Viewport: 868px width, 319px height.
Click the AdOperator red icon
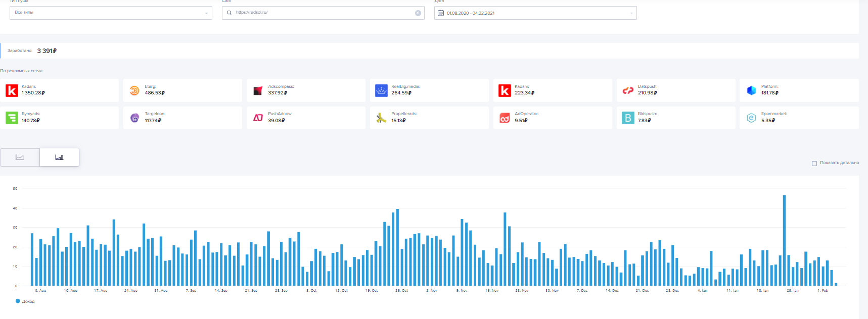pyautogui.click(x=505, y=118)
